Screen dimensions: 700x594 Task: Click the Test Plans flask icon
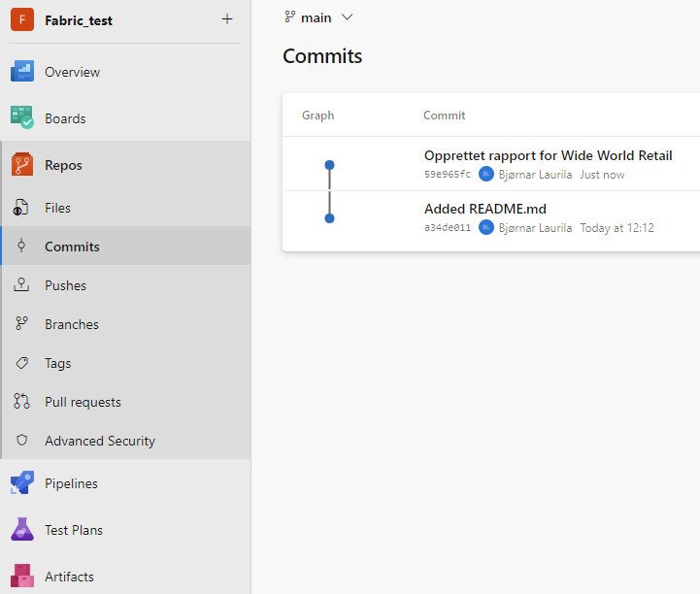(22, 529)
